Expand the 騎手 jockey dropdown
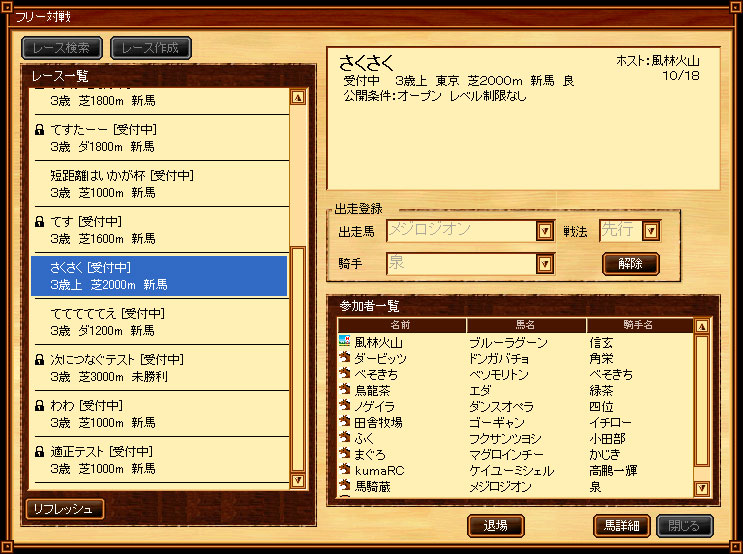 click(x=545, y=264)
